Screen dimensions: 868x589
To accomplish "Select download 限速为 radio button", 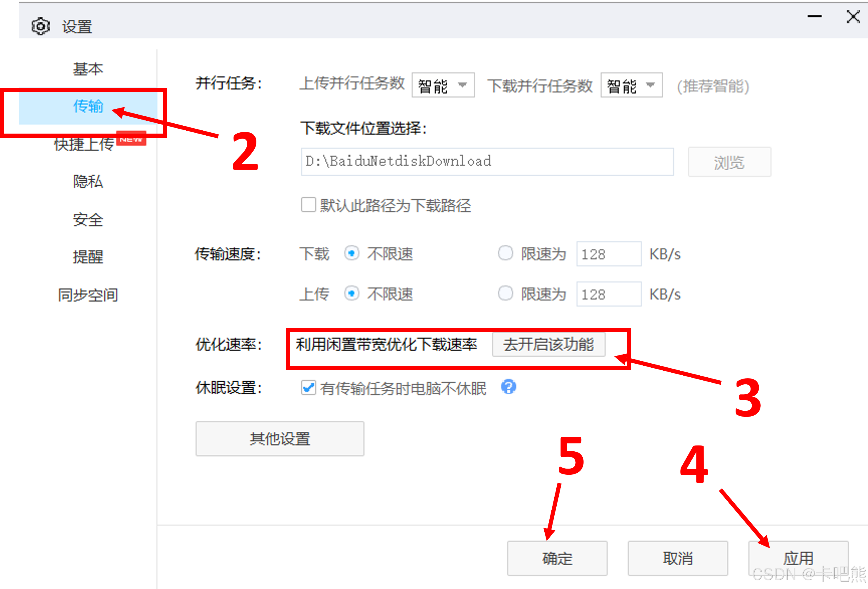I will pyautogui.click(x=505, y=253).
